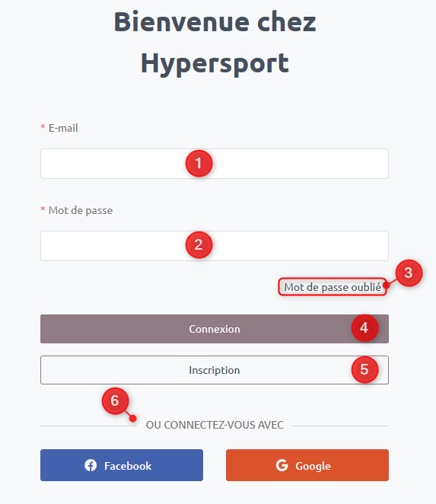This screenshot has width=436, height=504.
Task: Click red annotation marker number 5
Action: pos(364,369)
